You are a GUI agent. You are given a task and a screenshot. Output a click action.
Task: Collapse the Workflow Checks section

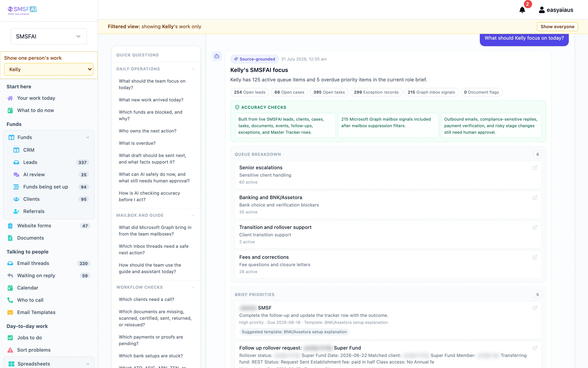click(193, 287)
